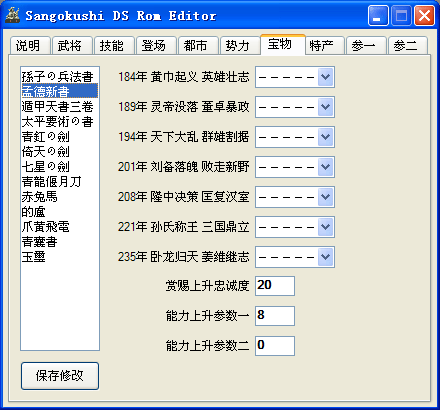Minimize the Sangokushi DS Rom Editor window
Viewport: 440px width, 410px height.
click(378, 16)
